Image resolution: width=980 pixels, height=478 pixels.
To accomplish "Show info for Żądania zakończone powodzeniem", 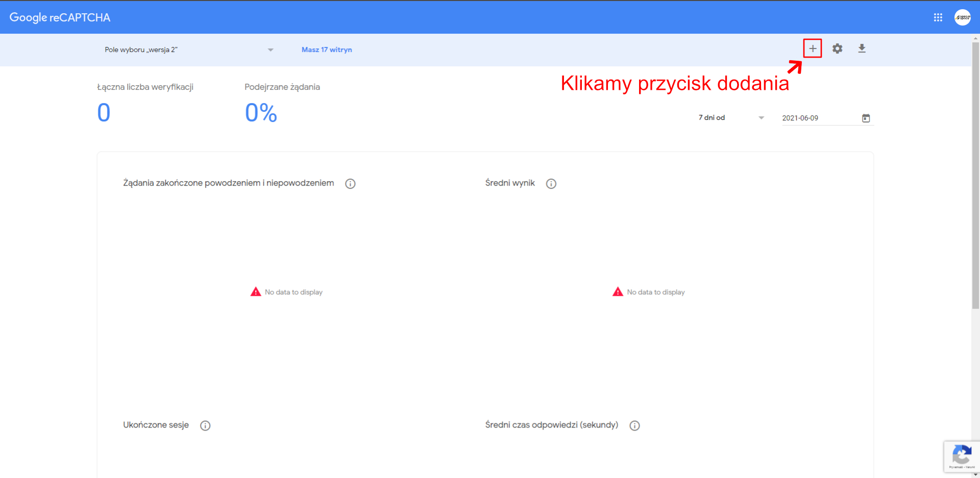I will [350, 184].
